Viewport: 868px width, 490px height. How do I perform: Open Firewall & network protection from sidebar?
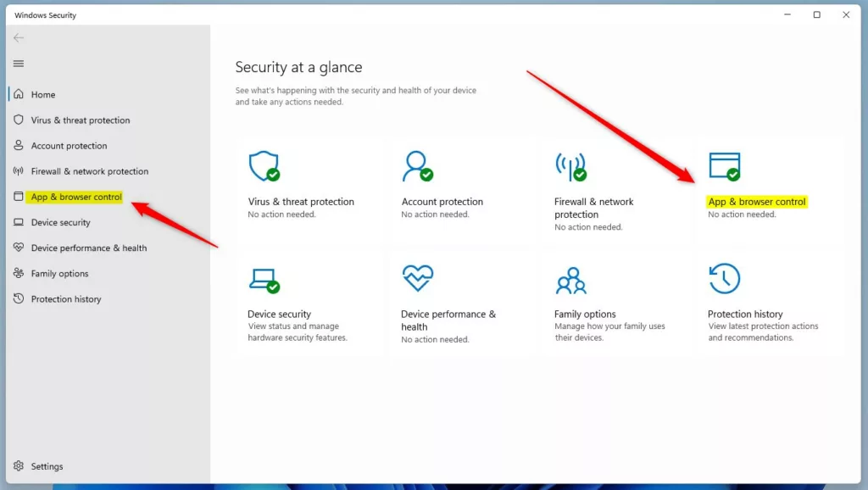tap(90, 171)
